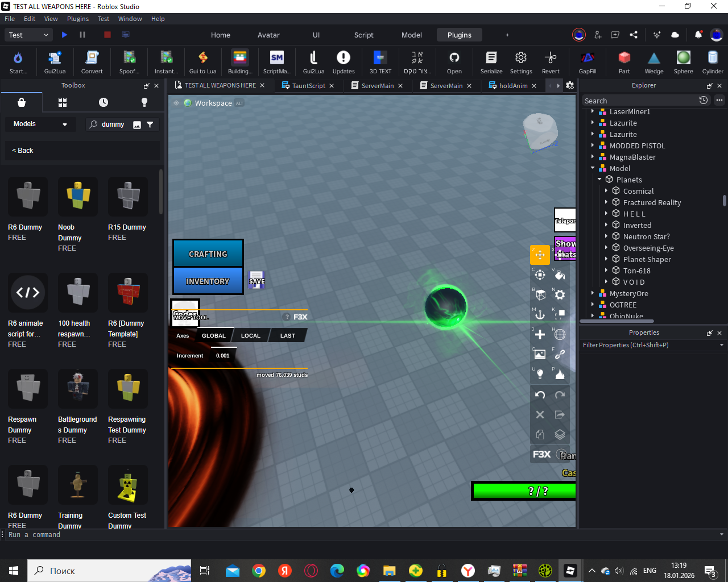This screenshot has width=728, height=582.
Task: Open the Window menu
Action: tap(130, 19)
